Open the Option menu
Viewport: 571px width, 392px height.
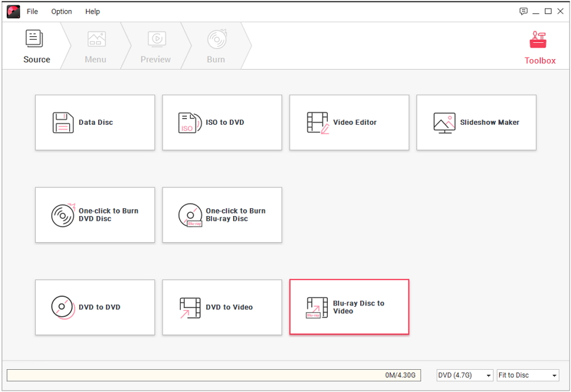(62, 11)
